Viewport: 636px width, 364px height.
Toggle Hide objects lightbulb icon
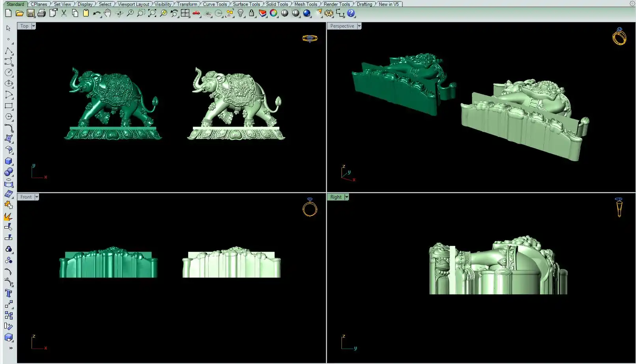pos(241,13)
